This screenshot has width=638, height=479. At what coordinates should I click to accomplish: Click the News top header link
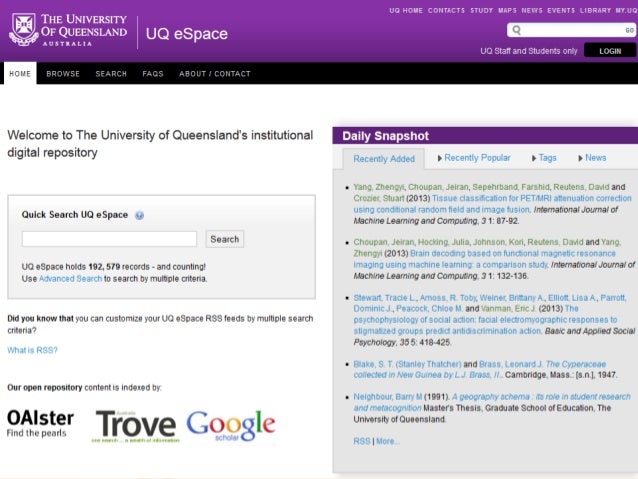tap(532, 11)
